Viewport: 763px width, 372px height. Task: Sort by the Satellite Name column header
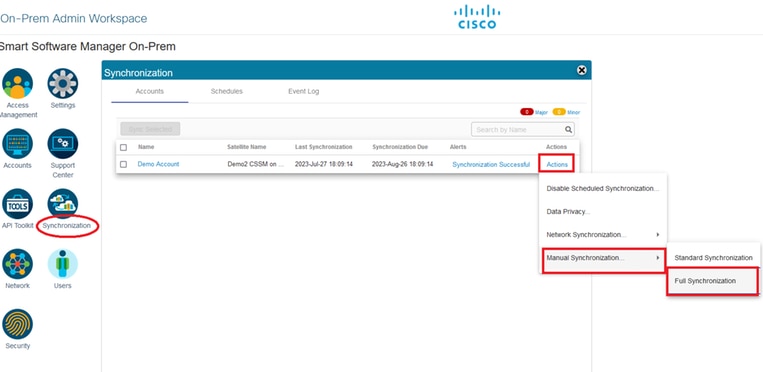247,147
